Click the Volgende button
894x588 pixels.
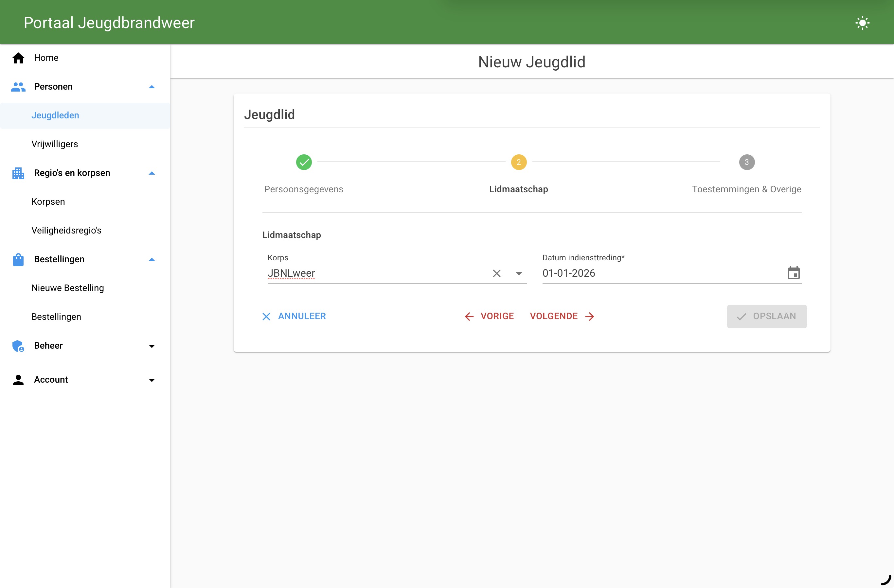click(x=562, y=316)
